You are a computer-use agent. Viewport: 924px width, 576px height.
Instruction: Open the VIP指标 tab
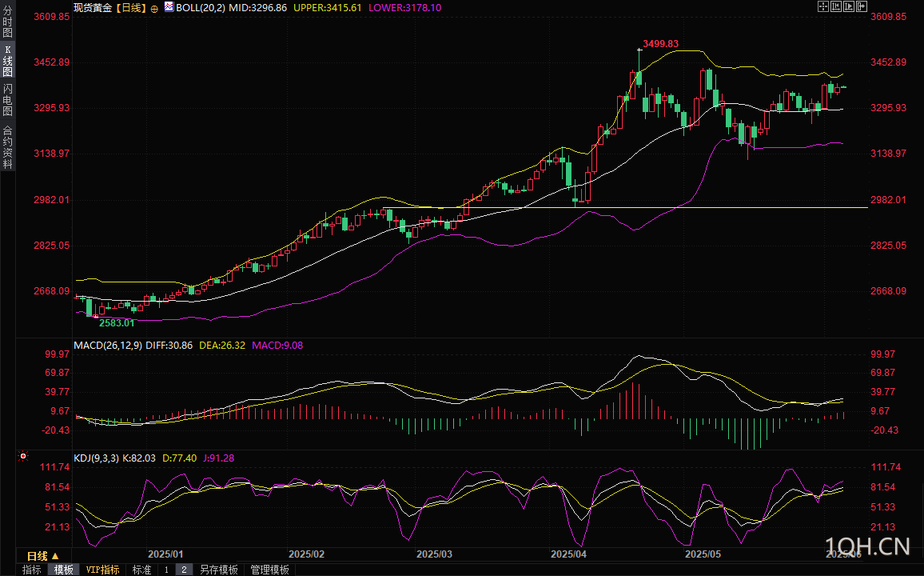pyautogui.click(x=102, y=570)
